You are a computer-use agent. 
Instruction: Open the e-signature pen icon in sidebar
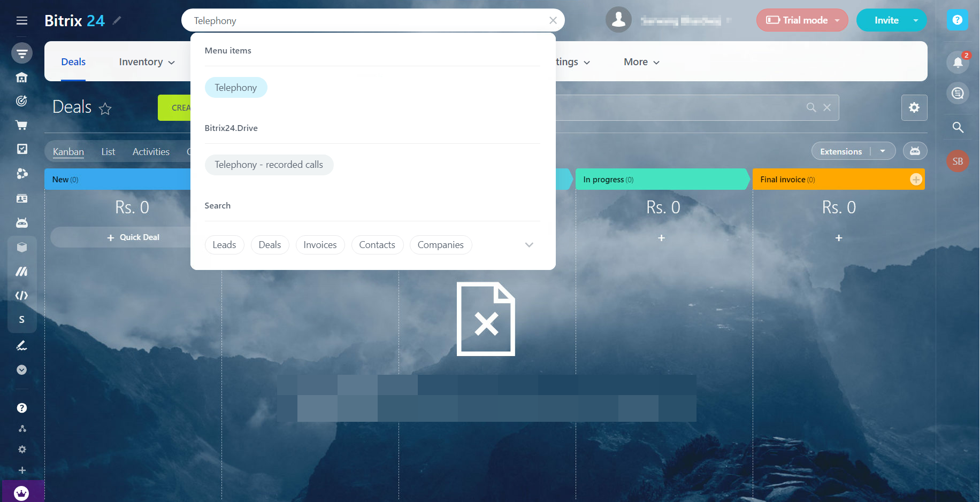point(22,345)
